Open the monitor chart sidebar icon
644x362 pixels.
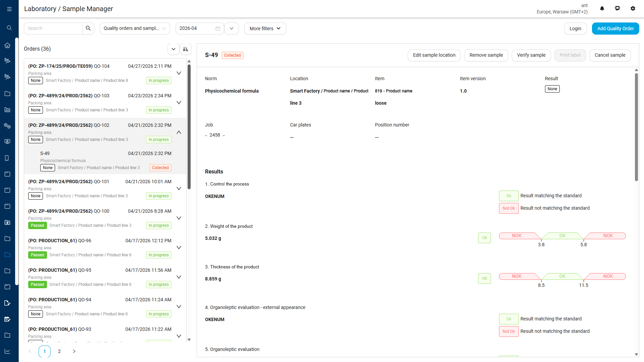coord(7,142)
